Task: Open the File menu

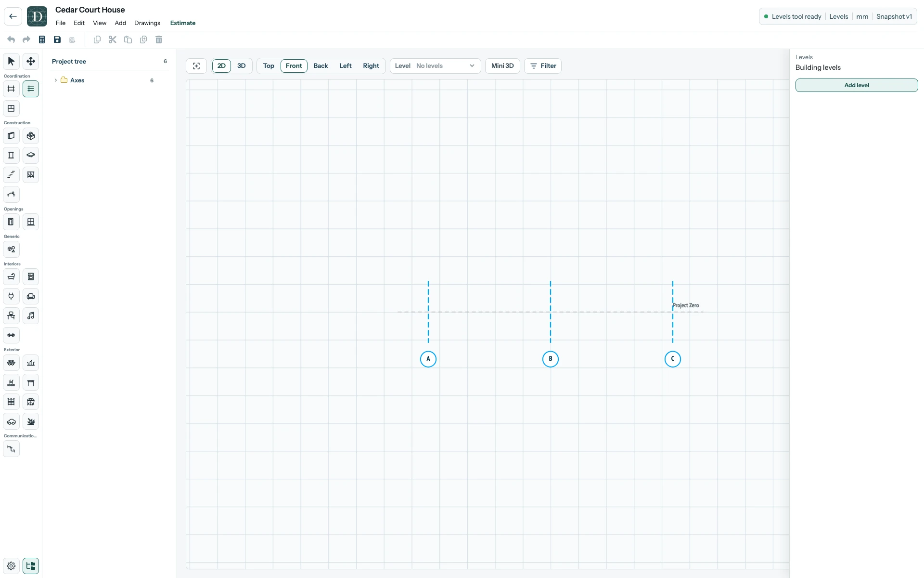Action: pos(61,23)
